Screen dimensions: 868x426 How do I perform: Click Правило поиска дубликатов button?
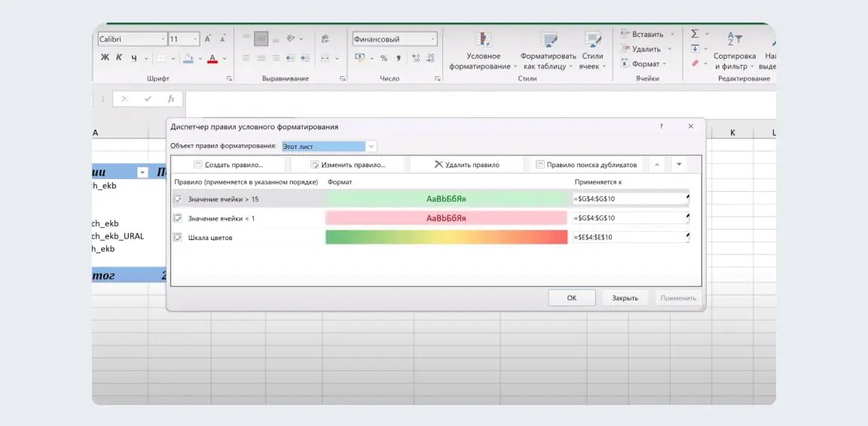[x=586, y=164]
